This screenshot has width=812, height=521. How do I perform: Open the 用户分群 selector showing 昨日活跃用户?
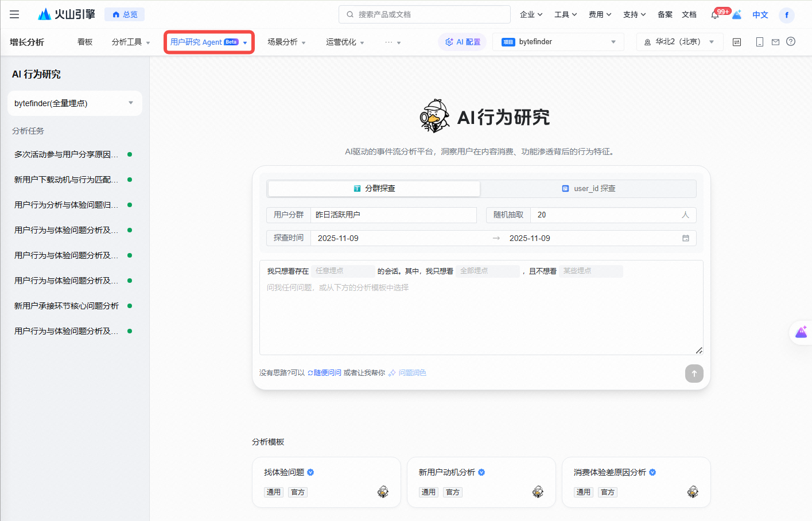point(393,215)
